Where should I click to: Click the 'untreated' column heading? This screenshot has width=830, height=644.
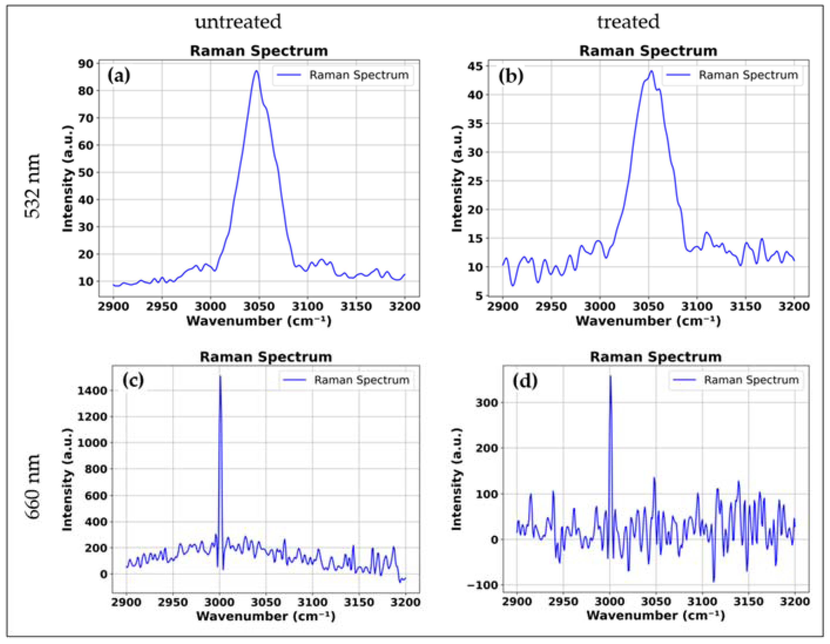click(x=238, y=22)
